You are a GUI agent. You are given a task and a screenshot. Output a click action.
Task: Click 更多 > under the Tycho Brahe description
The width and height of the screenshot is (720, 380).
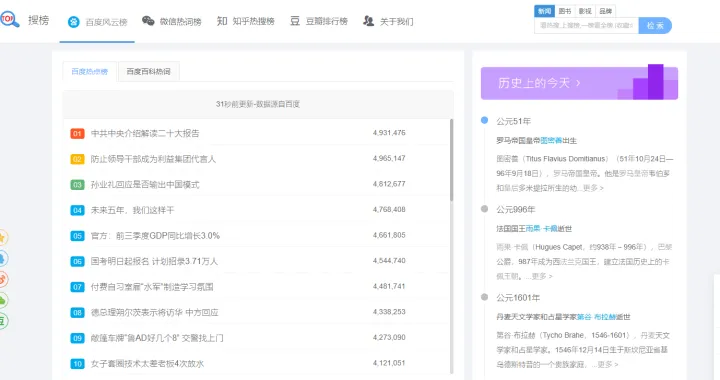pos(608,364)
